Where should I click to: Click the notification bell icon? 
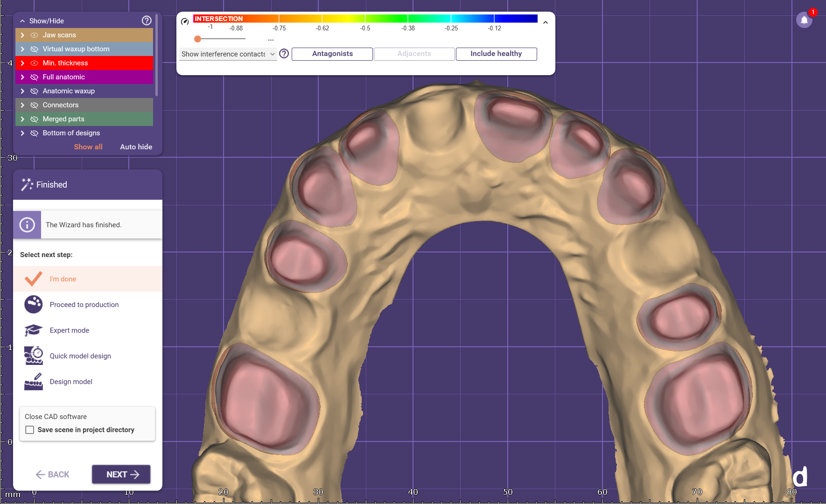[804, 20]
